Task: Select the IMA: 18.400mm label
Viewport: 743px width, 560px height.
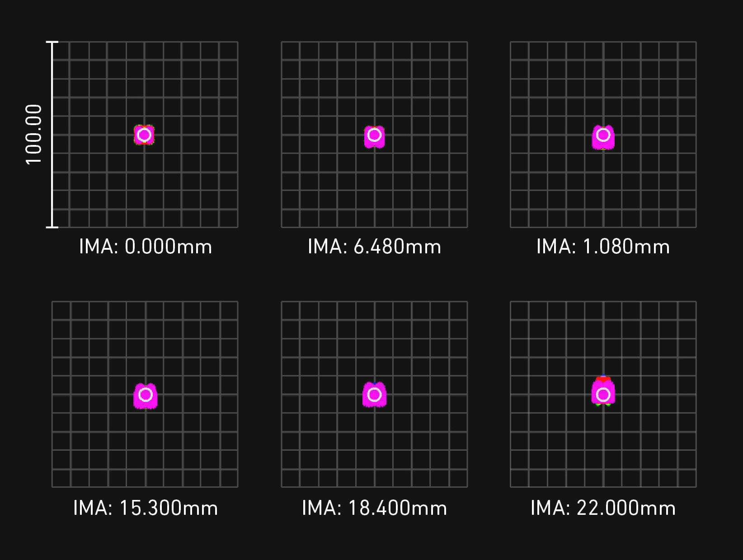Action: click(x=374, y=508)
